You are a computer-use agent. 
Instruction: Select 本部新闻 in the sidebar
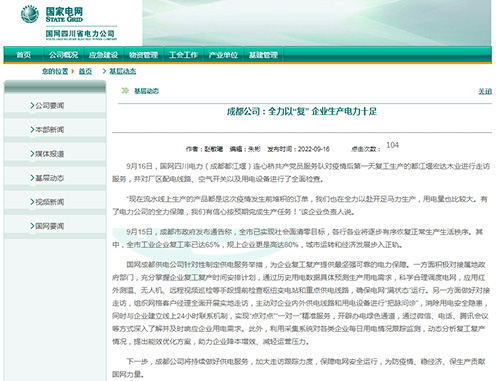pyautogui.click(x=49, y=130)
